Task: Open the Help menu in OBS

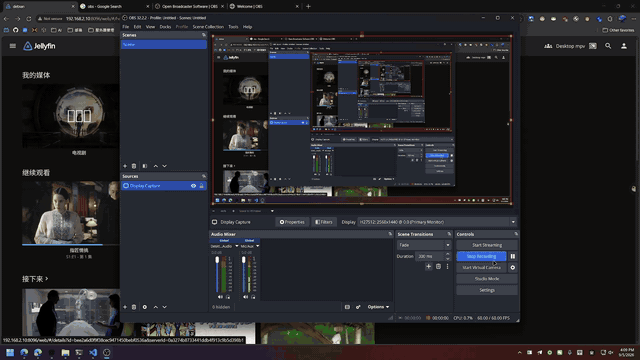Action: [x=247, y=27]
